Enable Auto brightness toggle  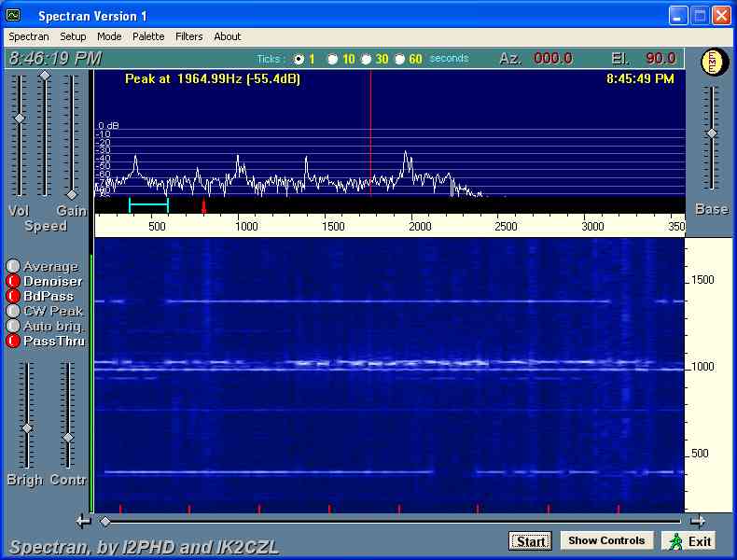tap(13, 326)
